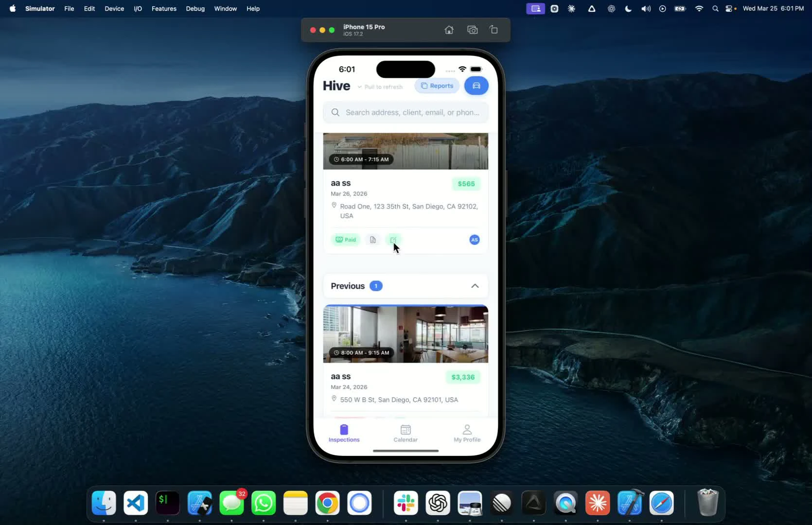Open Wi-Fi status in menu bar
Screen dimensions: 812x525
699,9
